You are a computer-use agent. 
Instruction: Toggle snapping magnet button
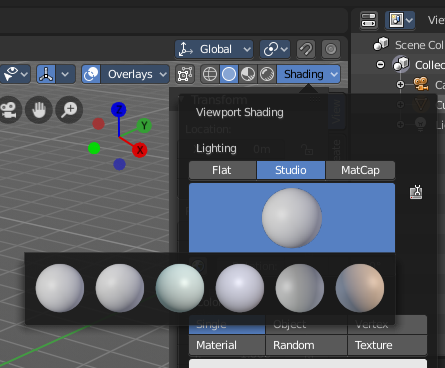306,49
